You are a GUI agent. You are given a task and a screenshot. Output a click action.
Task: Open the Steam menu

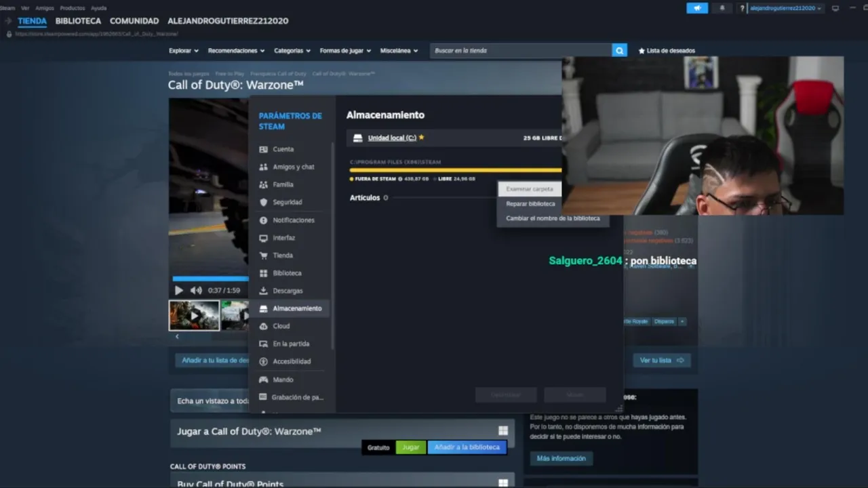(7, 8)
